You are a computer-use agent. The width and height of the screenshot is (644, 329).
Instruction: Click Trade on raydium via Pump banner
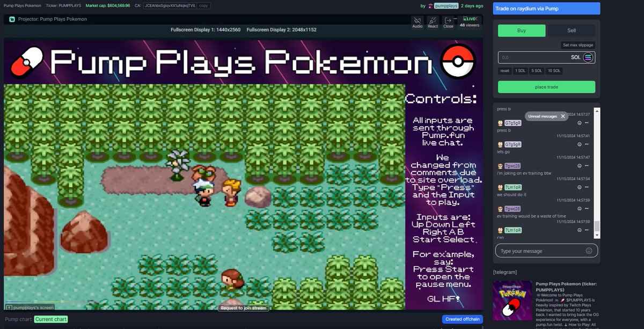tap(546, 9)
